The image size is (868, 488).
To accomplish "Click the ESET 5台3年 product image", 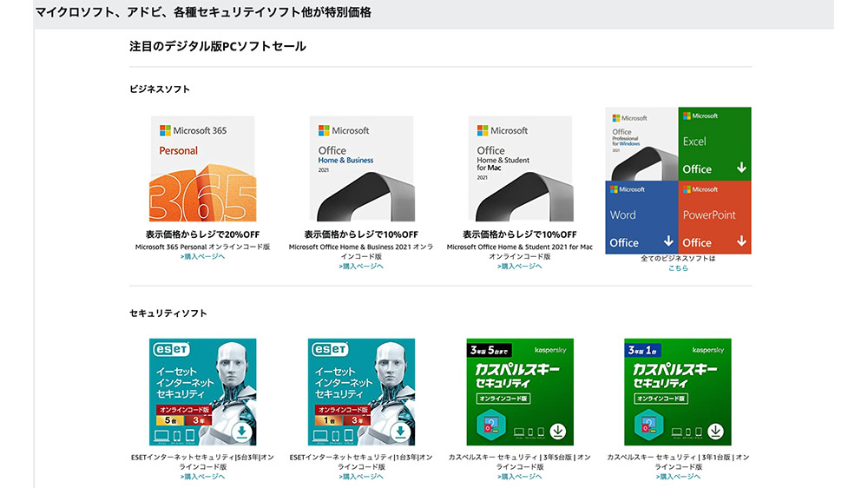I will (202, 392).
